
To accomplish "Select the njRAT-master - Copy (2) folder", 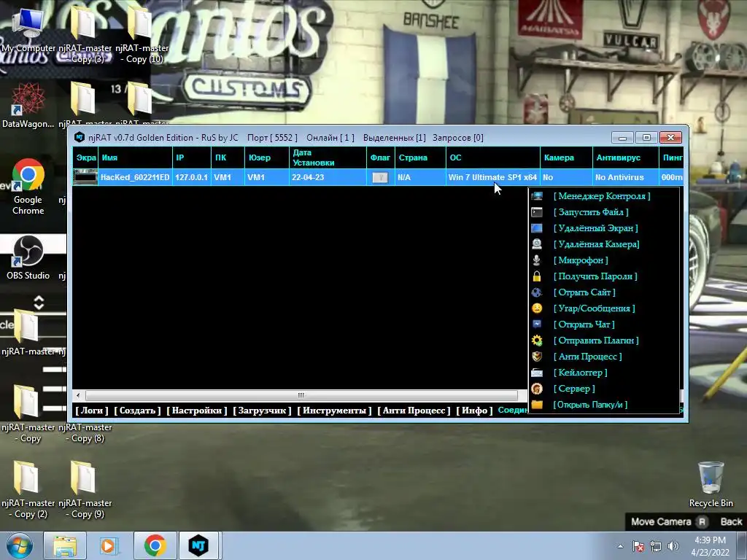I will 28,489.
